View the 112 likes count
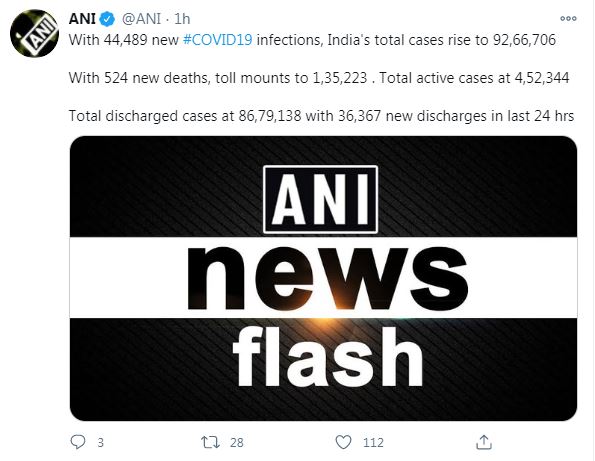The image size is (595, 461). pyautogui.click(x=373, y=442)
